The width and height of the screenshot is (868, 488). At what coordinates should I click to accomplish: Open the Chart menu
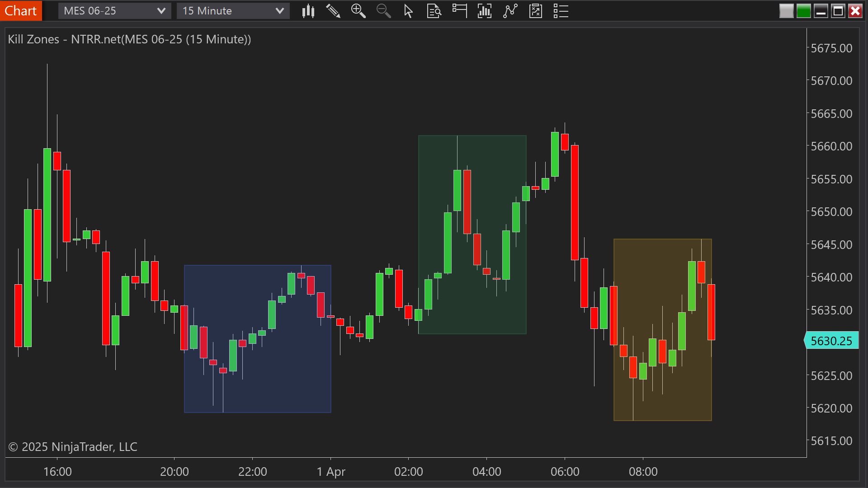click(21, 10)
